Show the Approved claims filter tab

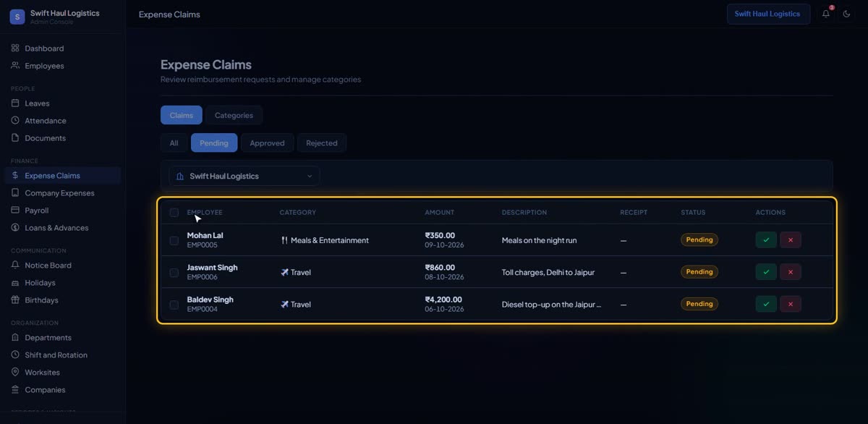point(267,143)
